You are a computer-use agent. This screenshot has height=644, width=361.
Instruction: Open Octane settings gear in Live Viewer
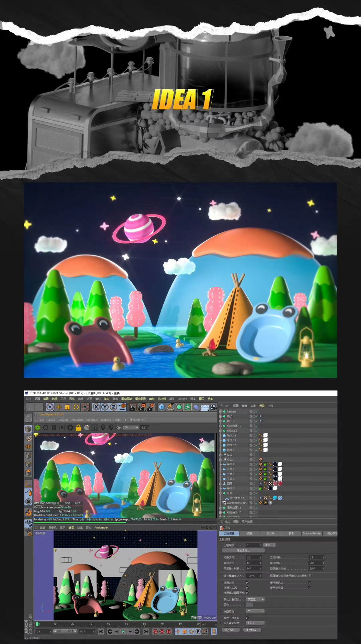tap(70, 428)
